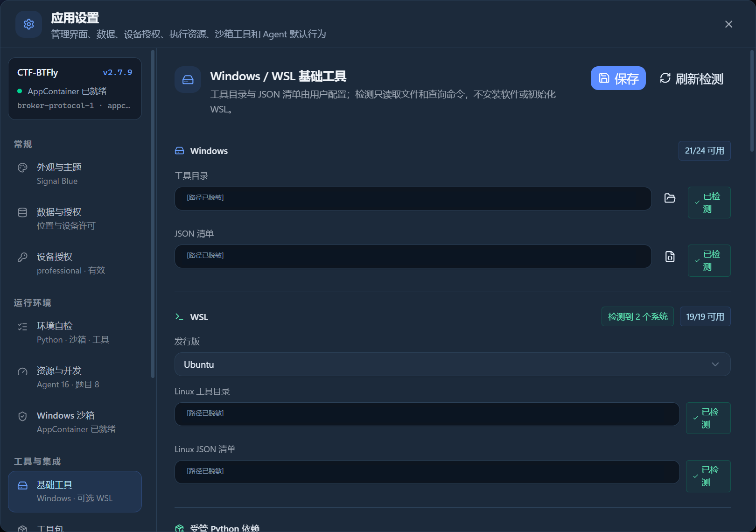Click the palette icon for 外观与主题
This screenshot has width=756, height=532.
coord(22,168)
